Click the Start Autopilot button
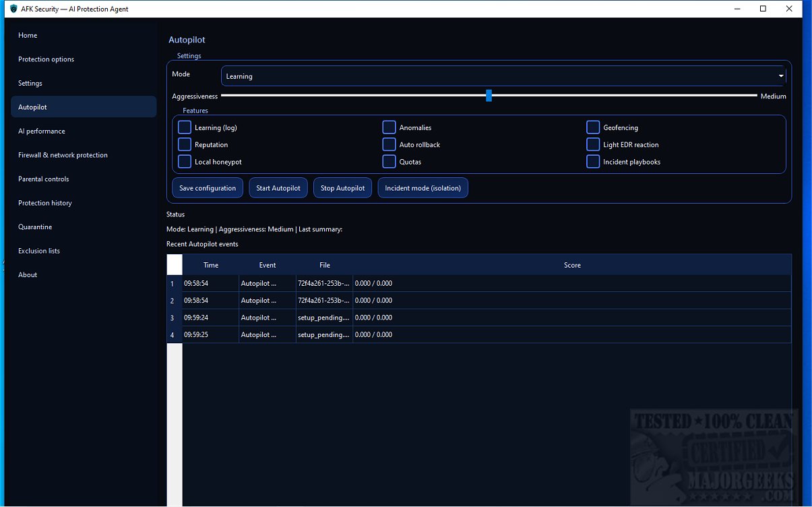Screen dimensions: 812x507 pyautogui.click(x=278, y=188)
